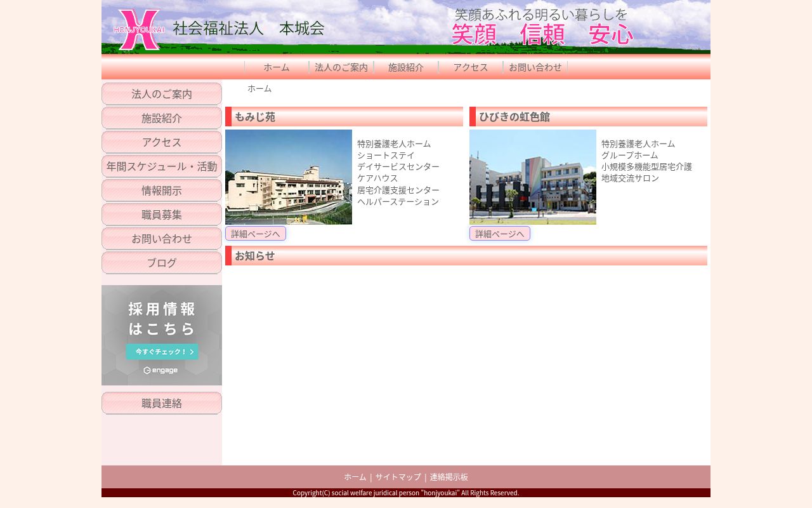Viewport: 812px width, 508px height.
Task: Click the ヘルパーステーション text
Action: [398, 201]
